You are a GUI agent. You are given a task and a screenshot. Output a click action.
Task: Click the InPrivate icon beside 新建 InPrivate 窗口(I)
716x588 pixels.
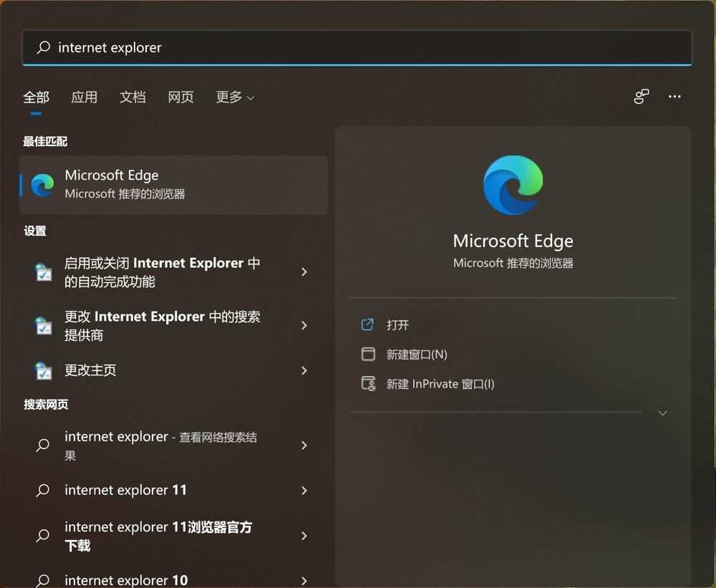point(368,383)
